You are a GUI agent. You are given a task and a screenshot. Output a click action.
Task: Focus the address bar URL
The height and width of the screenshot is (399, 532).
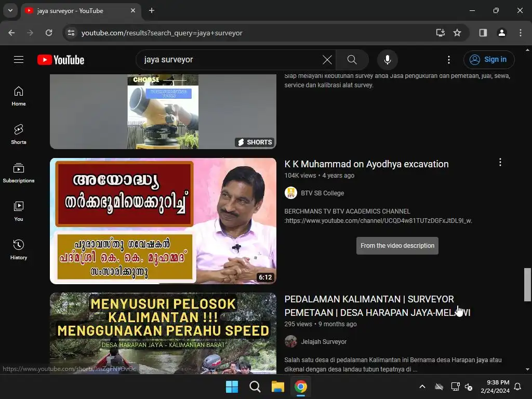pos(162,33)
